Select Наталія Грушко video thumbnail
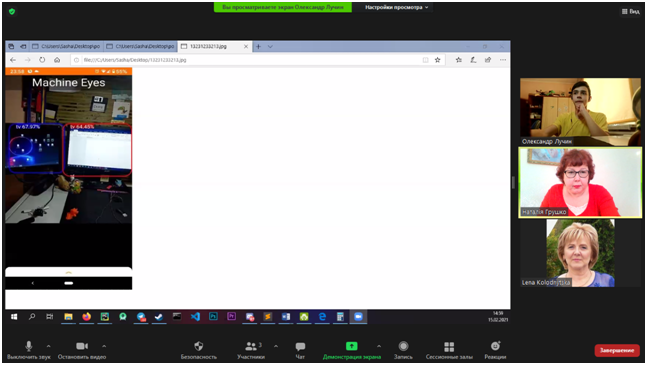This screenshot has height=365, width=647. (580, 182)
